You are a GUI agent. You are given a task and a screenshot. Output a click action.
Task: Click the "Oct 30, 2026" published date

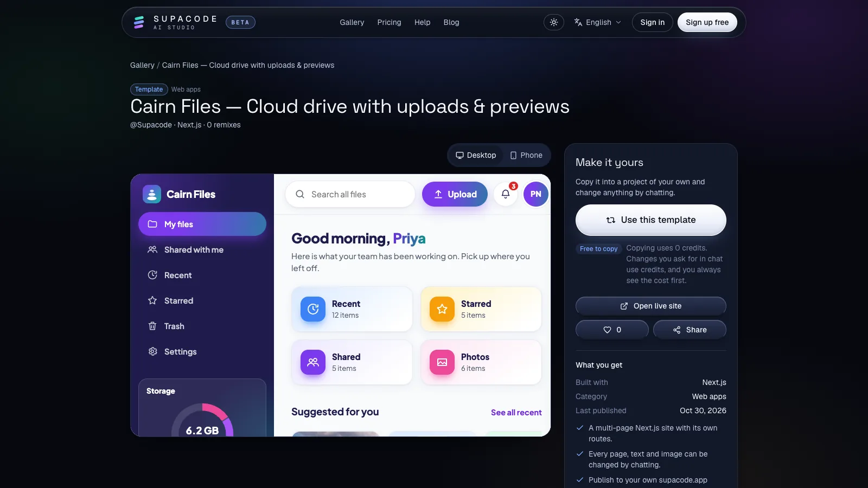click(703, 410)
